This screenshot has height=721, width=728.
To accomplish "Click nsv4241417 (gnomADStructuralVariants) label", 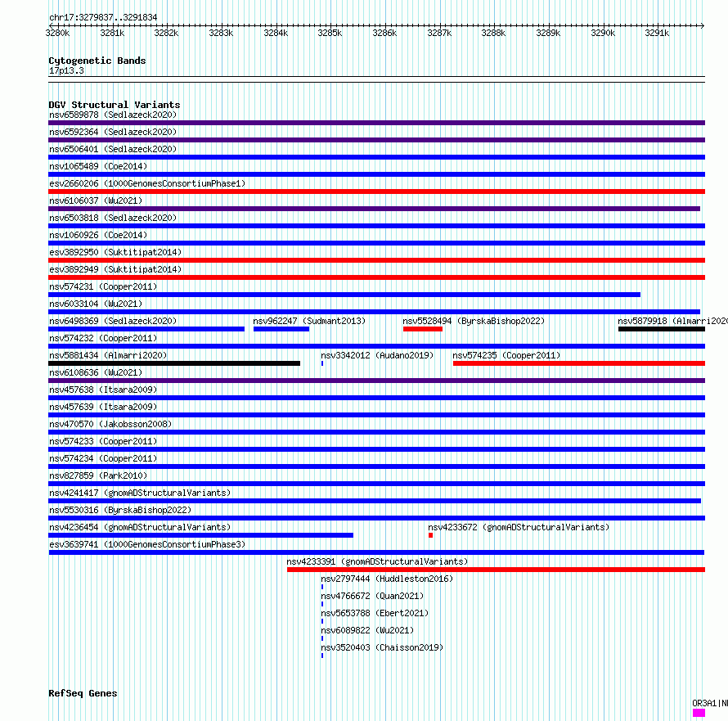I will coord(140,493).
